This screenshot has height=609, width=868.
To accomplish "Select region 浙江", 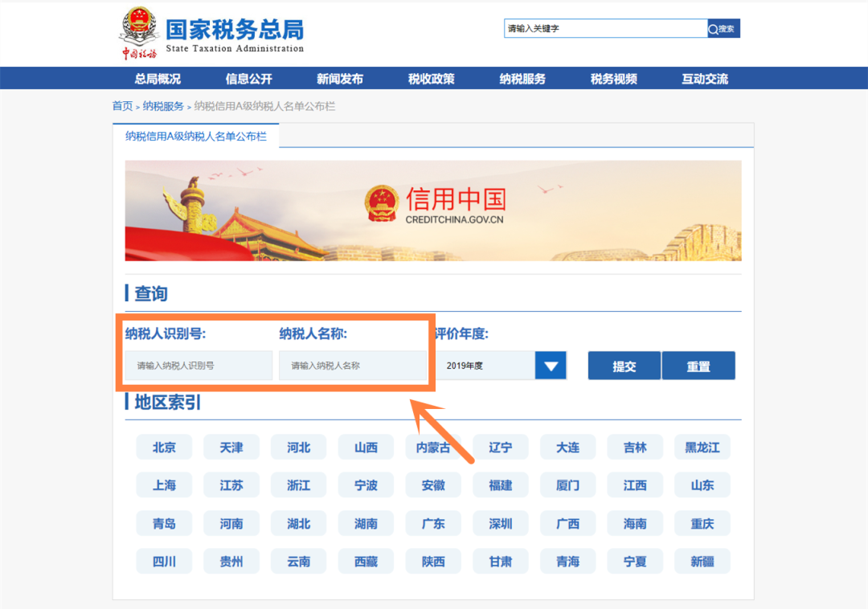I will click(299, 485).
